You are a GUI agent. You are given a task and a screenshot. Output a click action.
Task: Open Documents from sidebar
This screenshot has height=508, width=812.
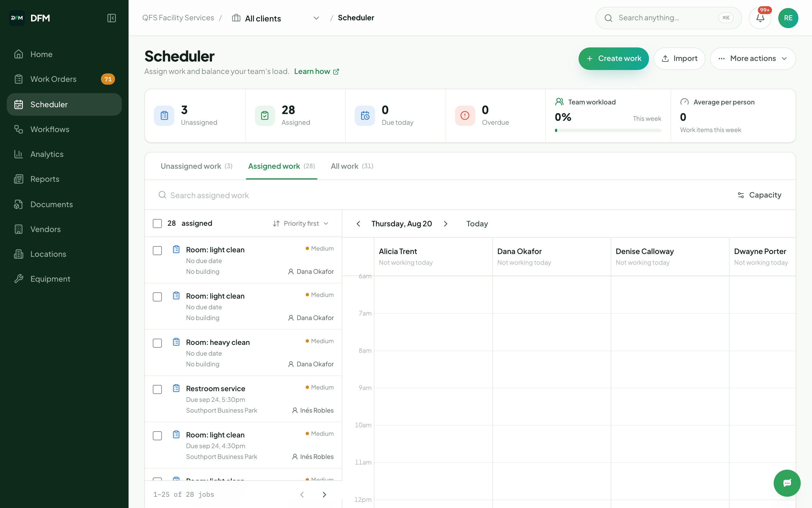(x=64, y=204)
